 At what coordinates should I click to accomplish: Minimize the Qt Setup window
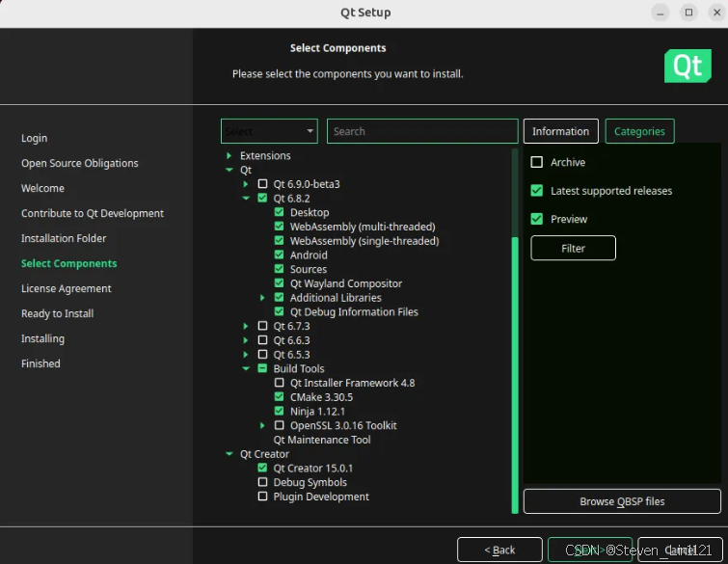coord(661,13)
